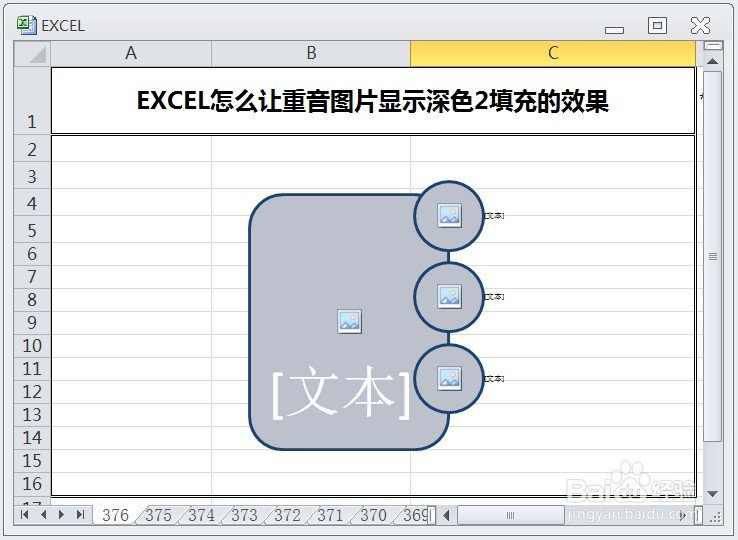Close the EXCEL window
Image resolution: width=738 pixels, height=540 pixels.
point(700,25)
